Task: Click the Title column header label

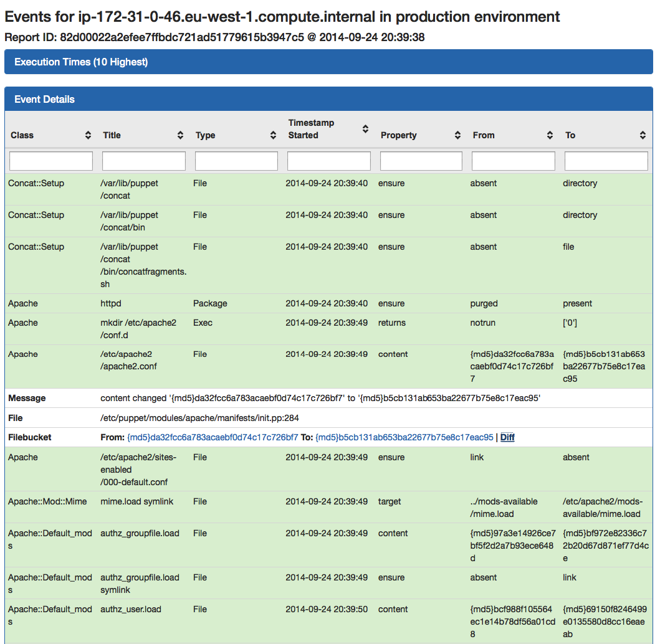Action: (112, 135)
